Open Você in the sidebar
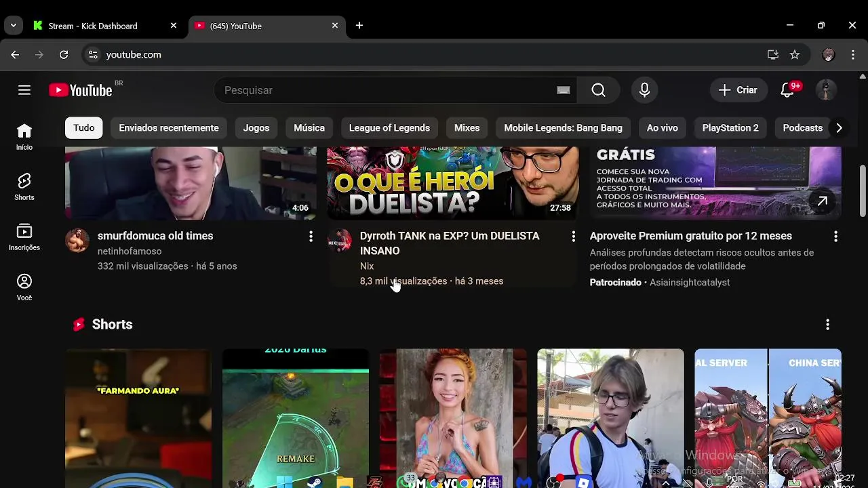This screenshot has height=488, width=868. point(24,287)
